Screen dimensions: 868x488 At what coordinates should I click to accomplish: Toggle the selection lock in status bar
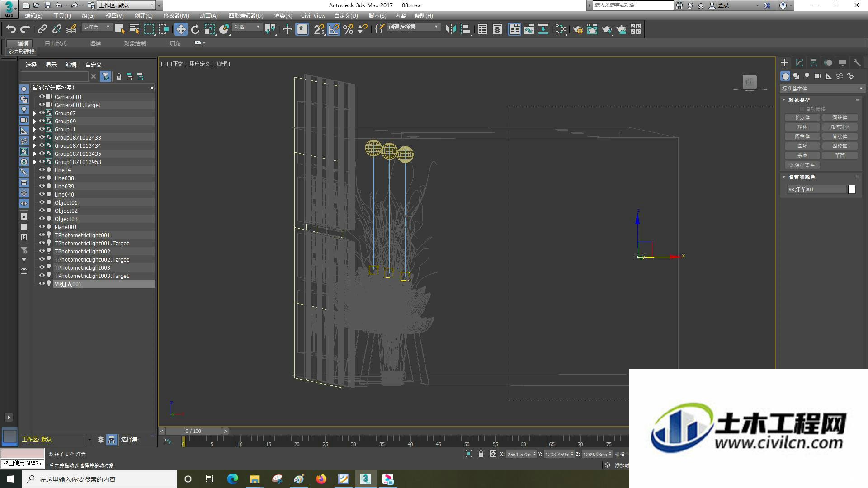point(481,454)
